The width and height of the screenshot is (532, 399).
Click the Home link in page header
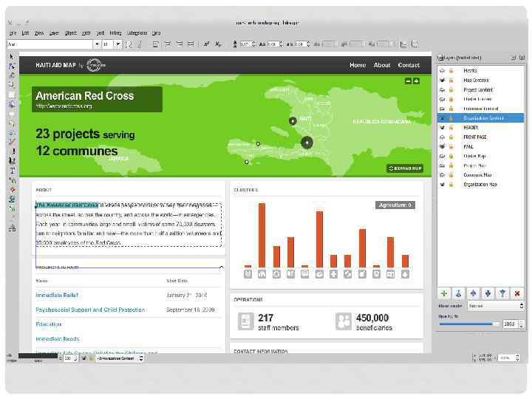[x=358, y=65]
